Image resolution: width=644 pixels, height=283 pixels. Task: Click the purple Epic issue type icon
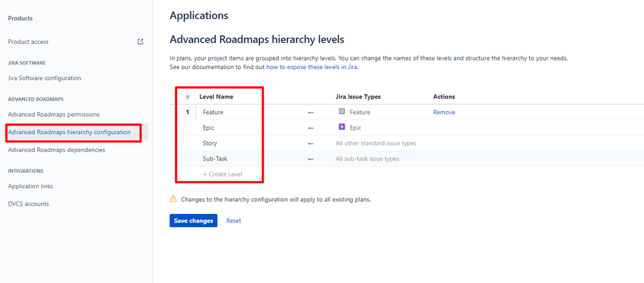[342, 128]
